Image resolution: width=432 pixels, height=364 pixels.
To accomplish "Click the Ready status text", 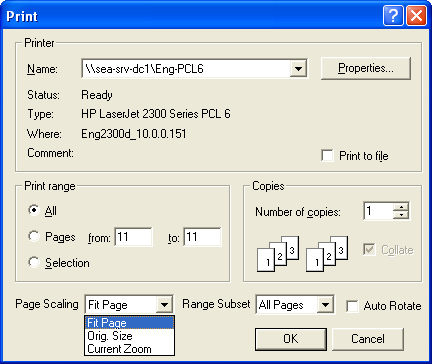I will 97,95.
